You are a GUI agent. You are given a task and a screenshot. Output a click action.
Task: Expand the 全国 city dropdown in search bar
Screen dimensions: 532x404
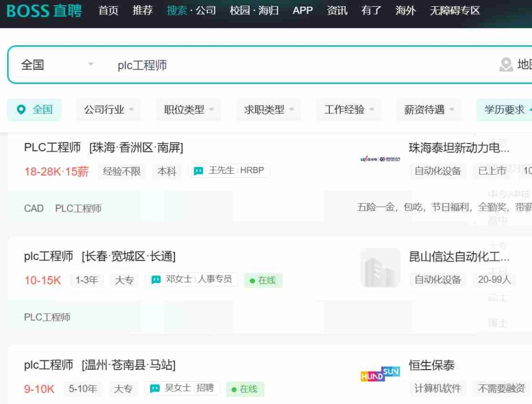point(57,64)
